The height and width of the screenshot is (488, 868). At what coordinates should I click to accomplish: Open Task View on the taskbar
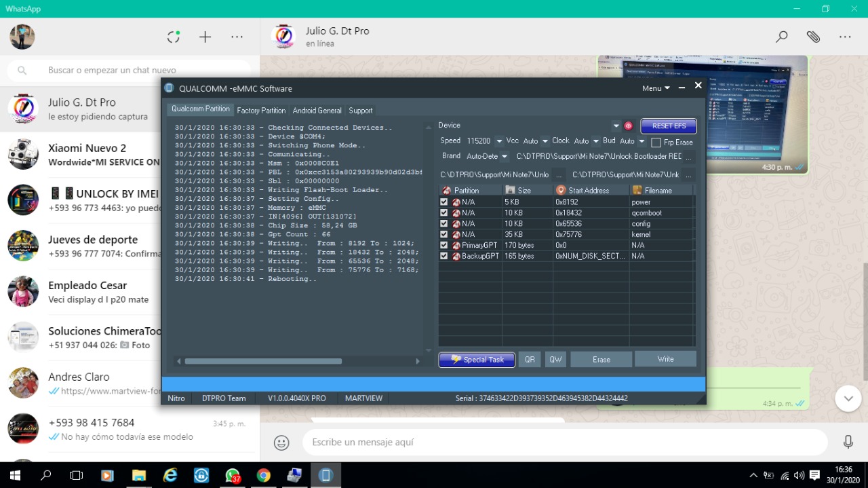click(x=76, y=475)
